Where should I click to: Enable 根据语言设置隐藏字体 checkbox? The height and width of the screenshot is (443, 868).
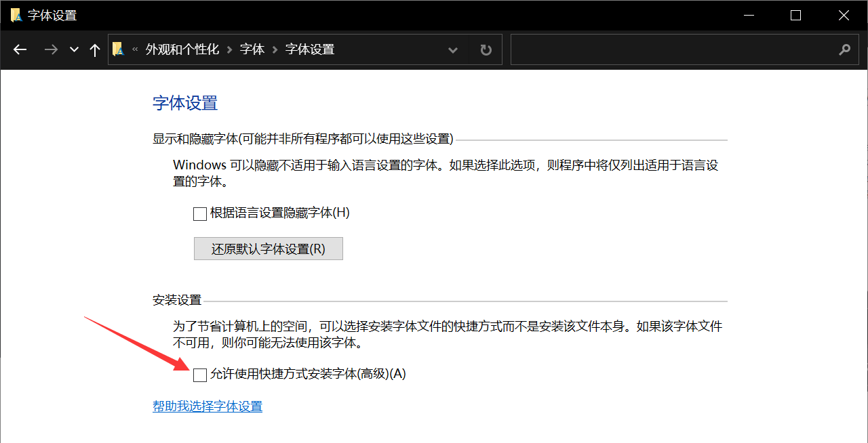click(x=199, y=213)
